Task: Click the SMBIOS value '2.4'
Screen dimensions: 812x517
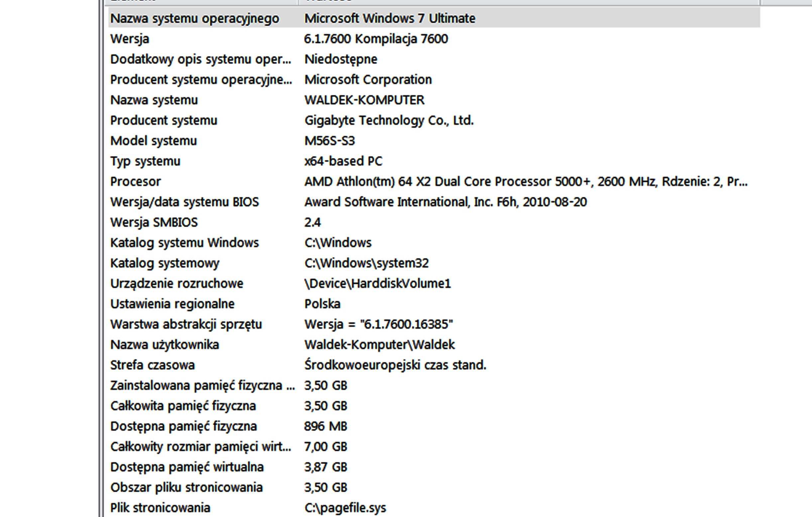Action: point(312,222)
